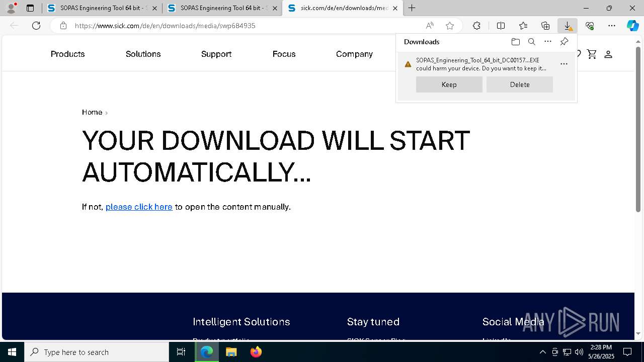
Task: View site information lock icon
Action: 63,26
